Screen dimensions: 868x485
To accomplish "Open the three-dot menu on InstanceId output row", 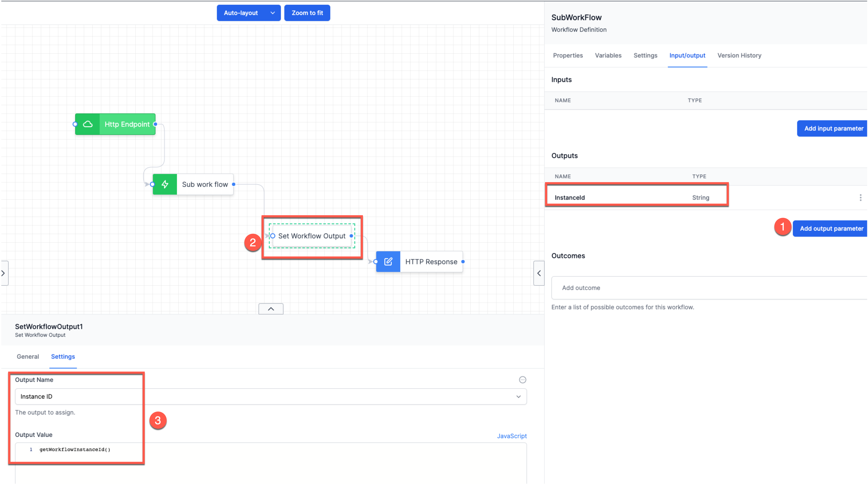I will (x=860, y=198).
